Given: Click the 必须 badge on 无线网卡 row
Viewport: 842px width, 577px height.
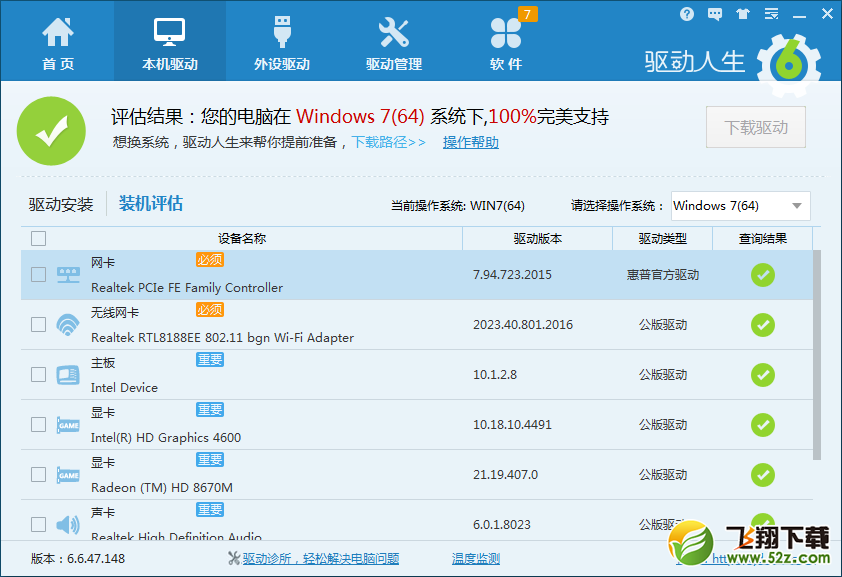Looking at the screenshot, I should 209,310.
